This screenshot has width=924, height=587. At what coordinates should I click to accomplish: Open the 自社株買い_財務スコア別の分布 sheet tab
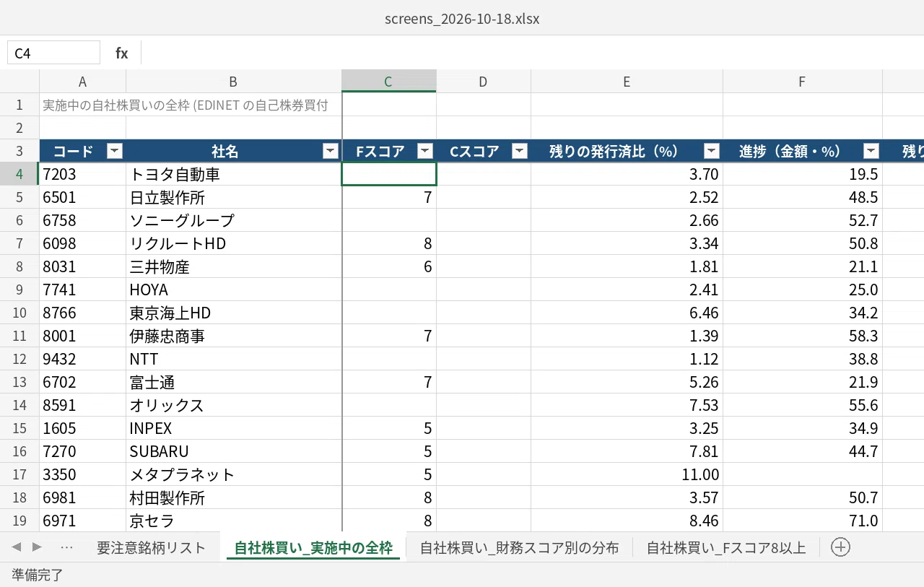click(x=520, y=547)
